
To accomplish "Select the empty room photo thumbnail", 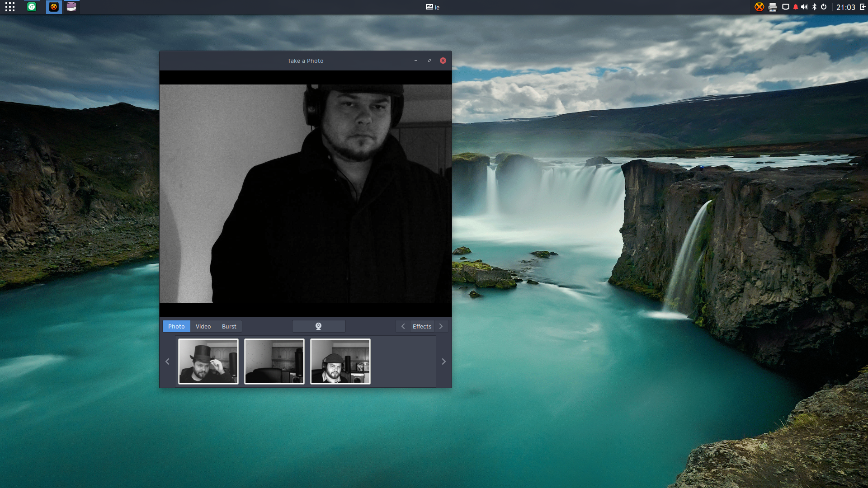I will coord(274,361).
